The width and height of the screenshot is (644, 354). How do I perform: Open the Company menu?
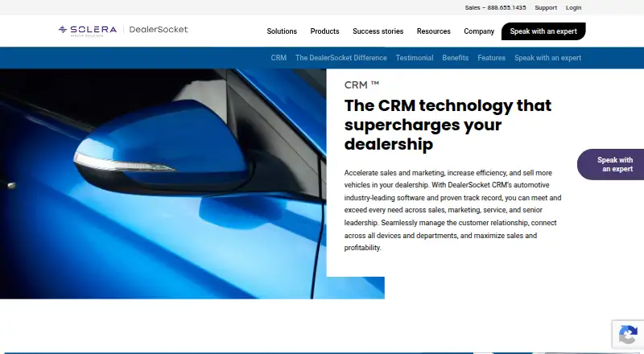(479, 31)
